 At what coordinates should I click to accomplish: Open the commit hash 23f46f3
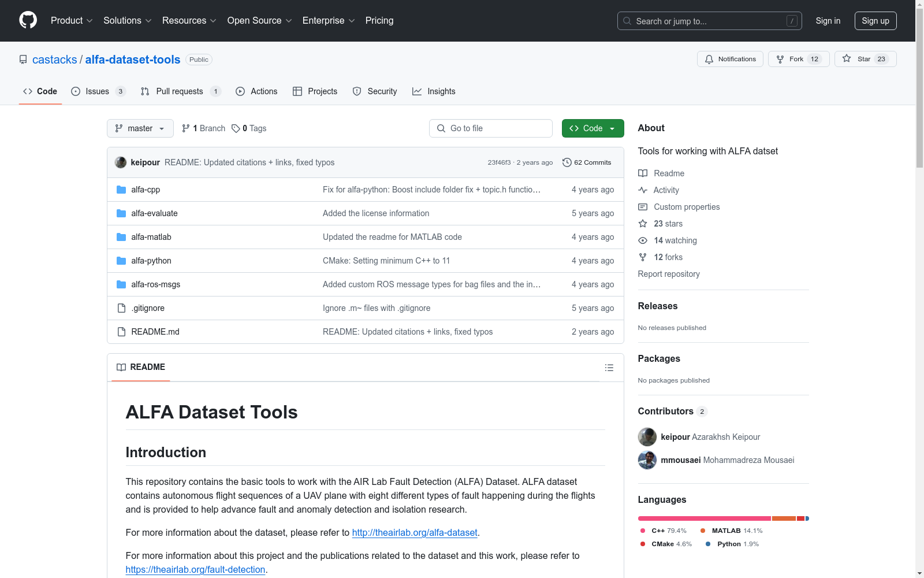[x=499, y=162]
